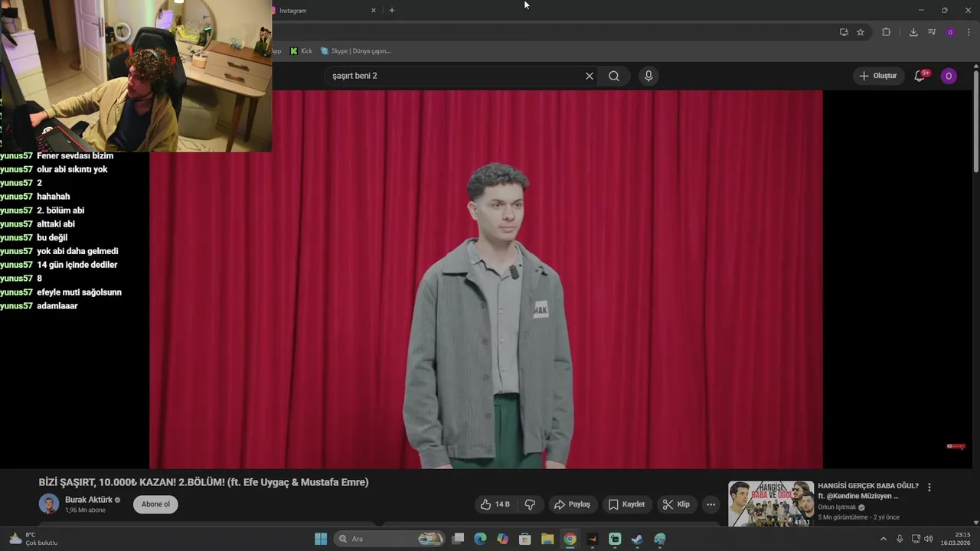Dislike the video with thumbs down
This screenshot has width=980, height=551.
click(530, 504)
